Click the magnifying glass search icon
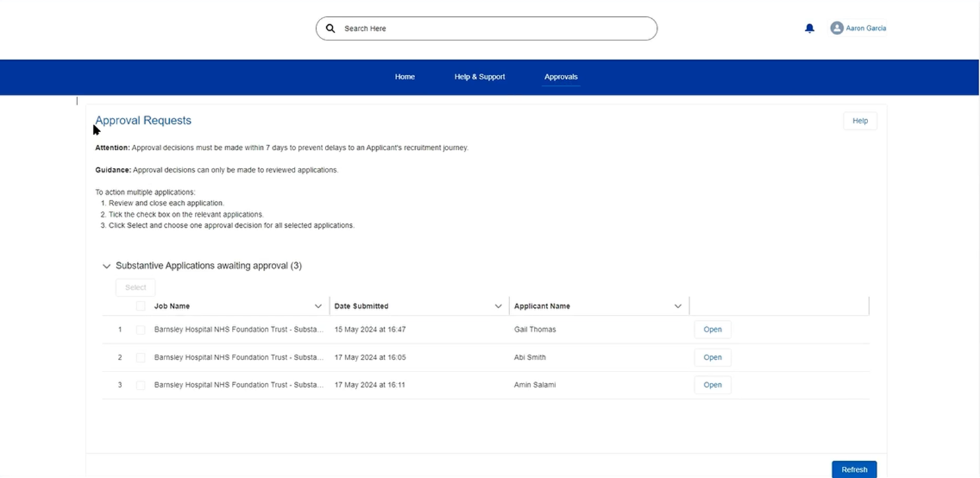The height and width of the screenshot is (478, 980). [x=330, y=28]
